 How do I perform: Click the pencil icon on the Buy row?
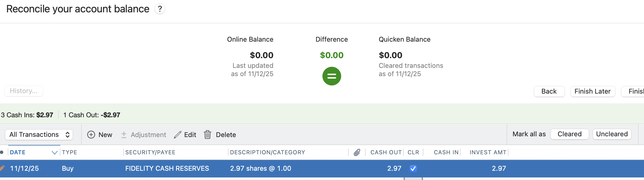pos(2,168)
